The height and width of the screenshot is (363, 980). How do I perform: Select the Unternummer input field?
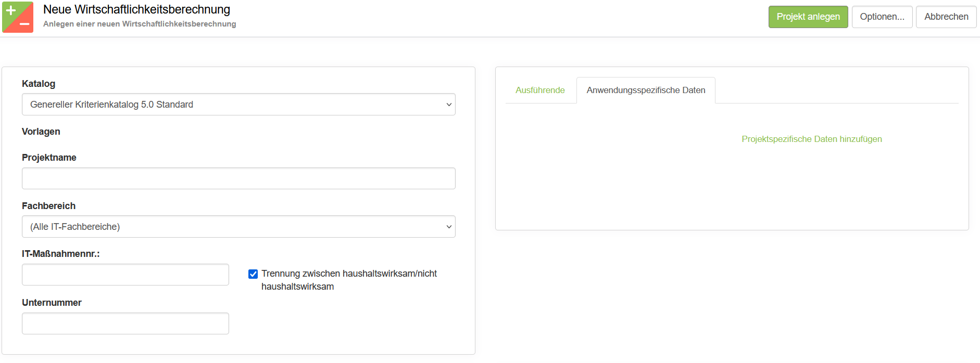(125, 323)
